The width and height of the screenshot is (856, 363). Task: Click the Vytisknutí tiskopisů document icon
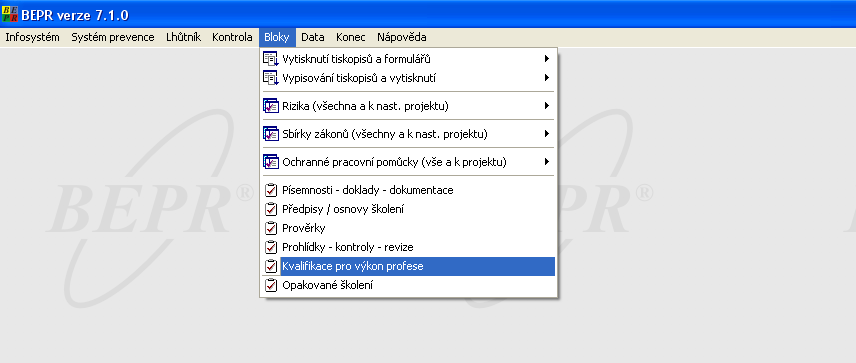coord(271,59)
